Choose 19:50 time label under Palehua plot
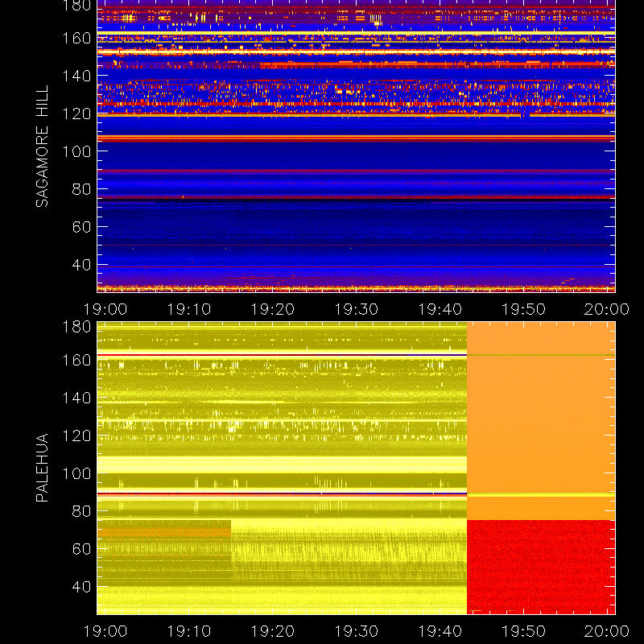644x644 pixels. point(524,631)
